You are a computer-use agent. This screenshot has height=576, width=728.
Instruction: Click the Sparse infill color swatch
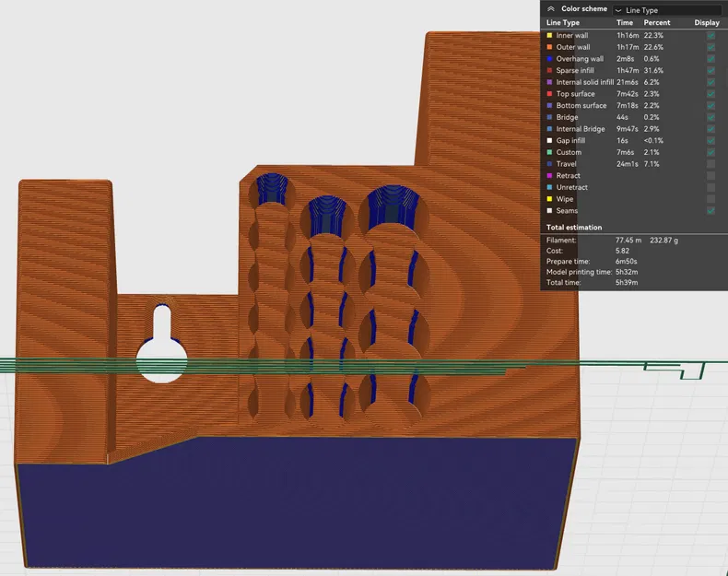550,70
